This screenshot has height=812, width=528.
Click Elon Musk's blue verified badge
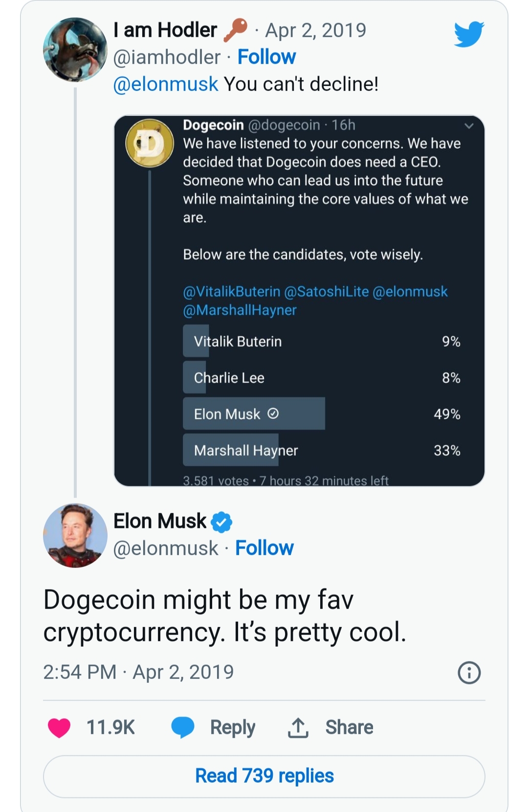pyautogui.click(x=221, y=521)
